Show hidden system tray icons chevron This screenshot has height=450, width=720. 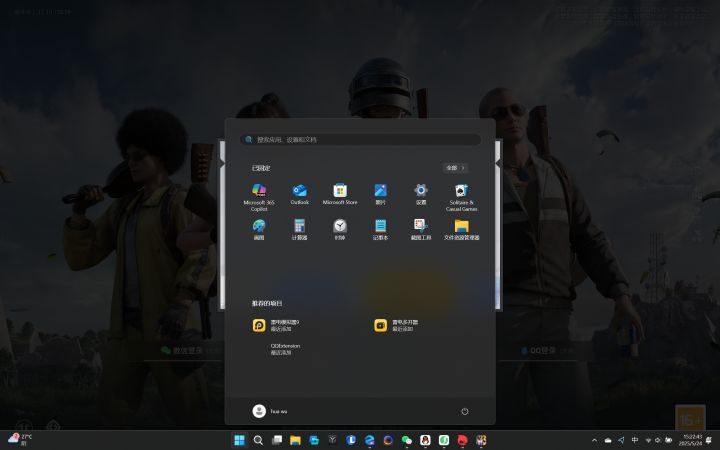click(x=594, y=440)
